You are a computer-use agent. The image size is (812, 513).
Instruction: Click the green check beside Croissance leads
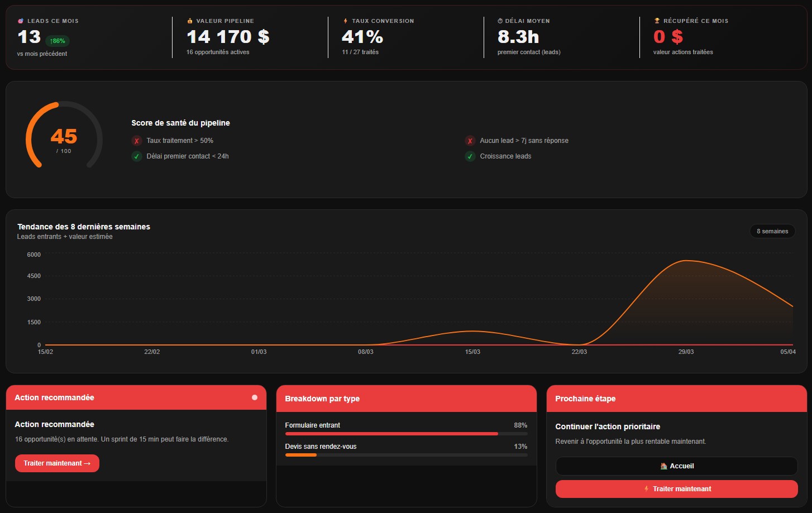pyautogui.click(x=470, y=156)
